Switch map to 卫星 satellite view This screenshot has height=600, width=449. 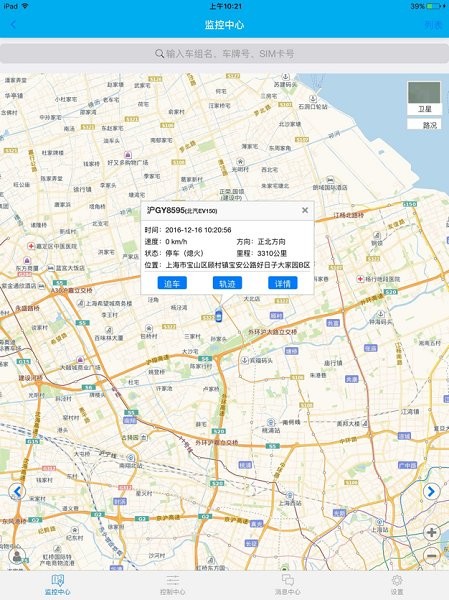coord(424,98)
